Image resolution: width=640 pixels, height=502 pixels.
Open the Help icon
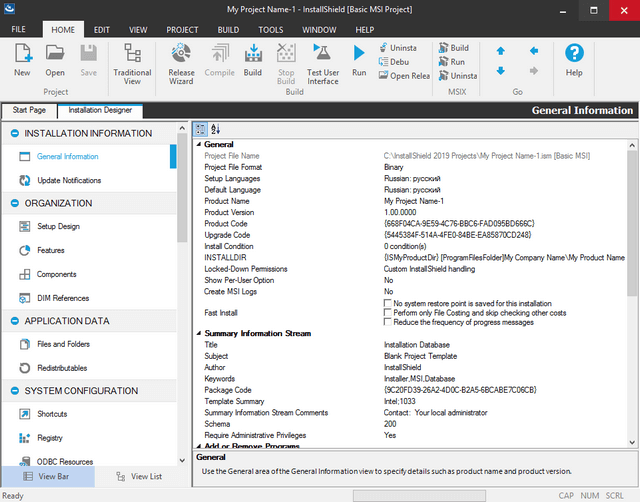574,59
